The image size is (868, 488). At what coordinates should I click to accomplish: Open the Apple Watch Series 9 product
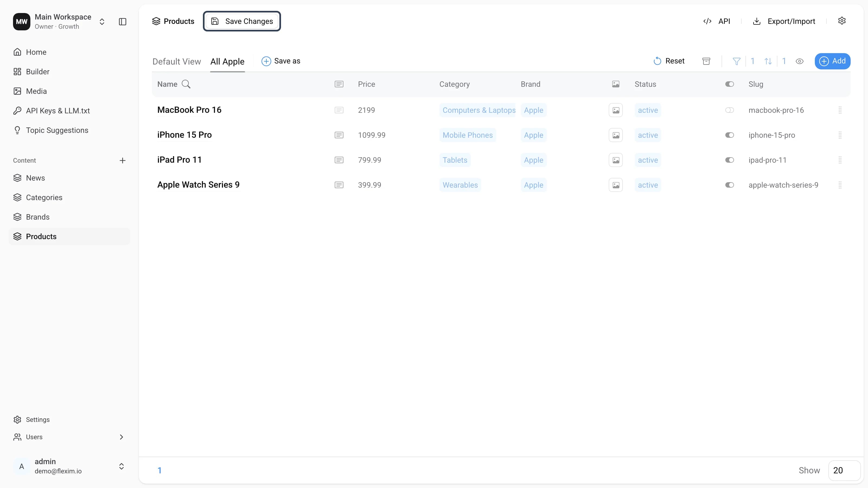point(199,185)
